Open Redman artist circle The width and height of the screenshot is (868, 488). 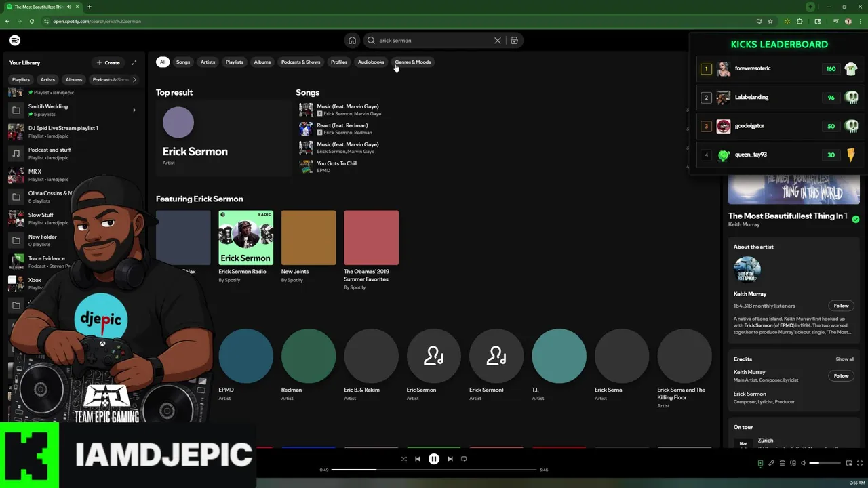pyautogui.click(x=309, y=356)
